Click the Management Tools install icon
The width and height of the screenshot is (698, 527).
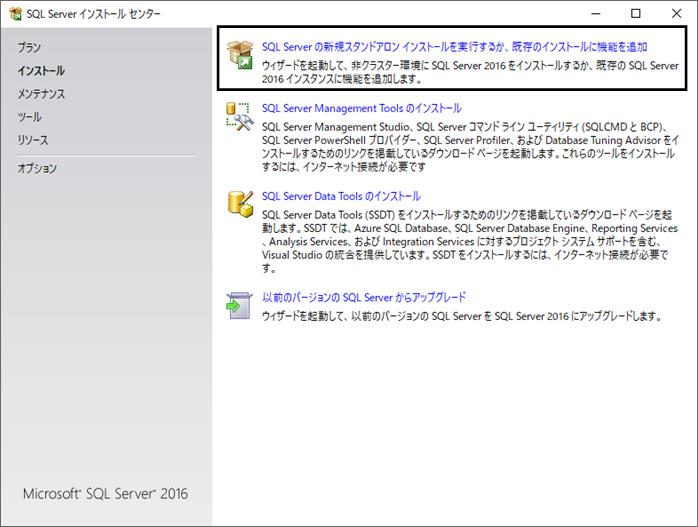point(239,117)
